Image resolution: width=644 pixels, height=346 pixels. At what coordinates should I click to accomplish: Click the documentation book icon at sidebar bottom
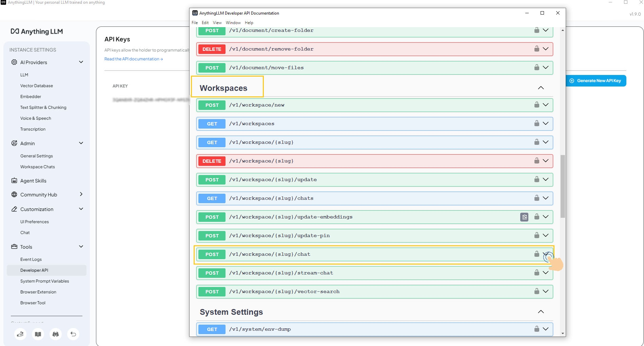pos(38,334)
